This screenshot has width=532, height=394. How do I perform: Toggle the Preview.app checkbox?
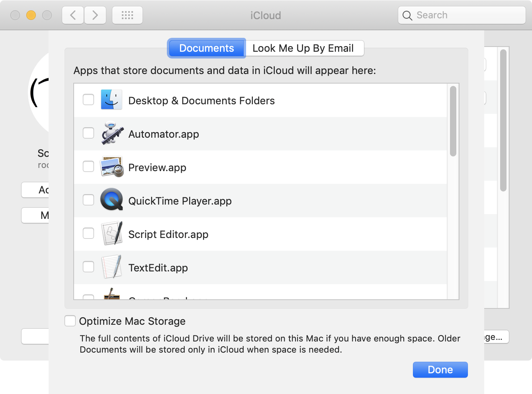88,166
